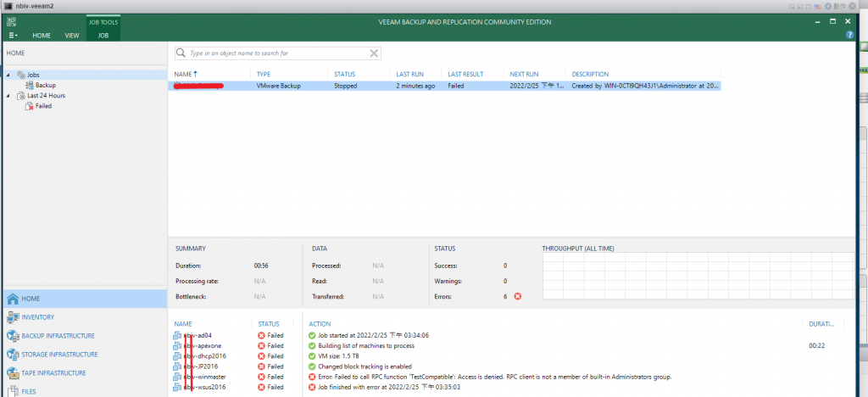Select the ad04 VM row in session list

coord(234,336)
